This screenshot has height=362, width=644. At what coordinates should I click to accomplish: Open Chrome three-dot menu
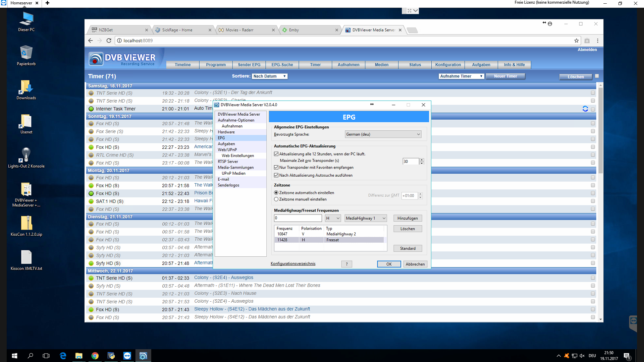pyautogui.click(x=597, y=41)
